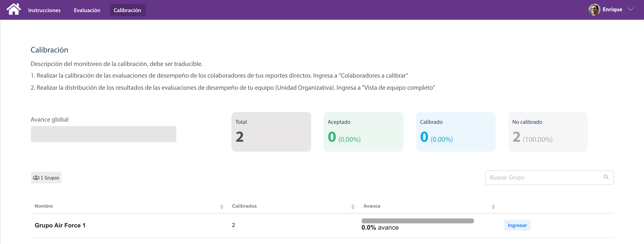The height and width of the screenshot is (244, 644).
Task: Focus the Buscar Grupo search field
Action: 549,178
